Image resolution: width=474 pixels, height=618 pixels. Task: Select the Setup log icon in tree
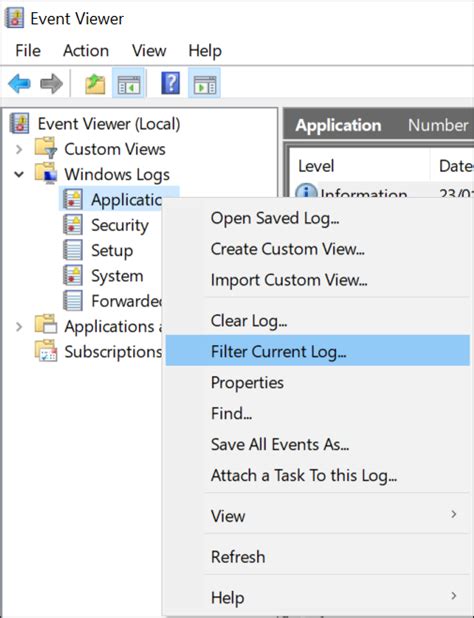(73, 250)
